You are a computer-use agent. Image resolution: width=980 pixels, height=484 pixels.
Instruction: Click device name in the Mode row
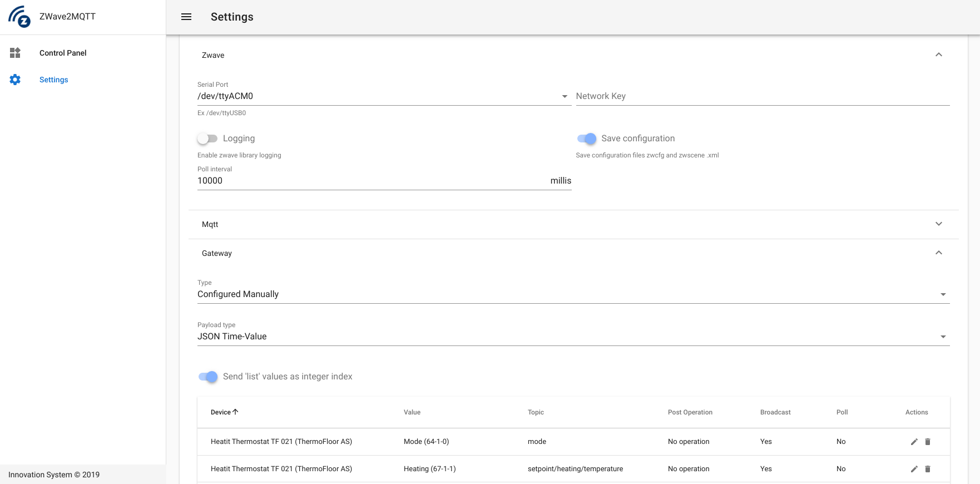click(281, 442)
